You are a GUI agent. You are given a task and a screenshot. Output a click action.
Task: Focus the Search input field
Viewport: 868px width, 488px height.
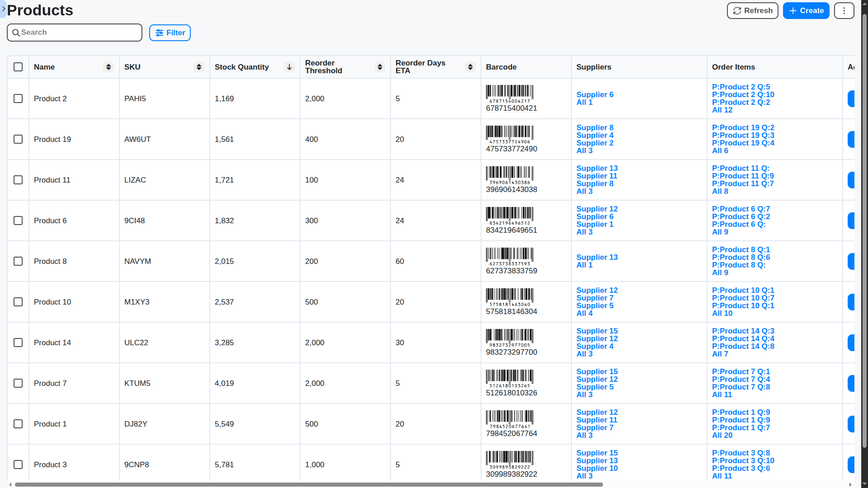[x=75, y=33]
